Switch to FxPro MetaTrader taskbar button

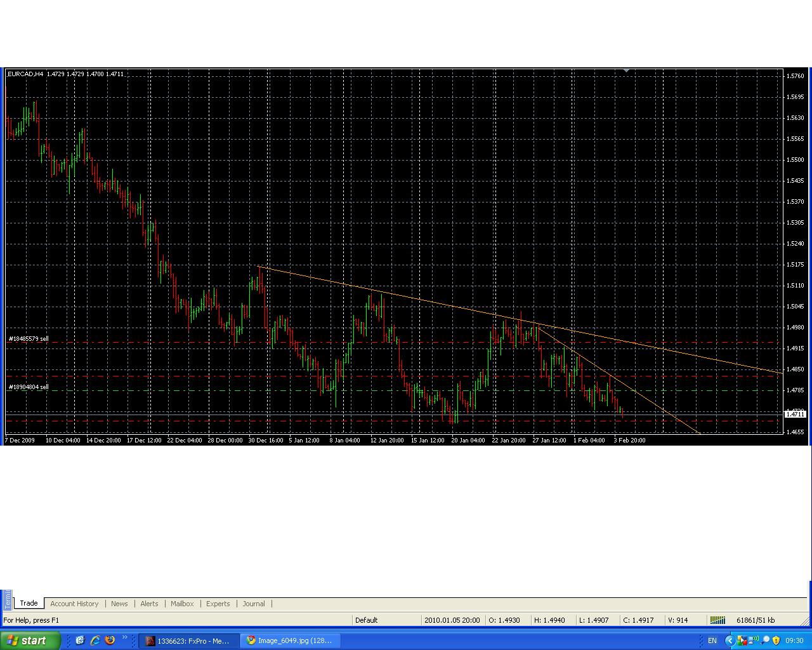point(188,640)
